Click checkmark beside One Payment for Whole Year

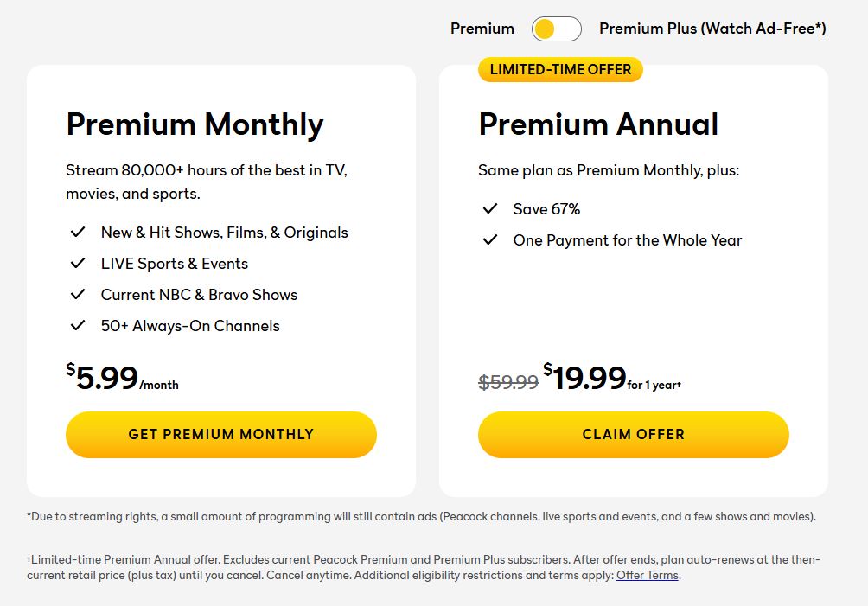[x=490, y=239]
